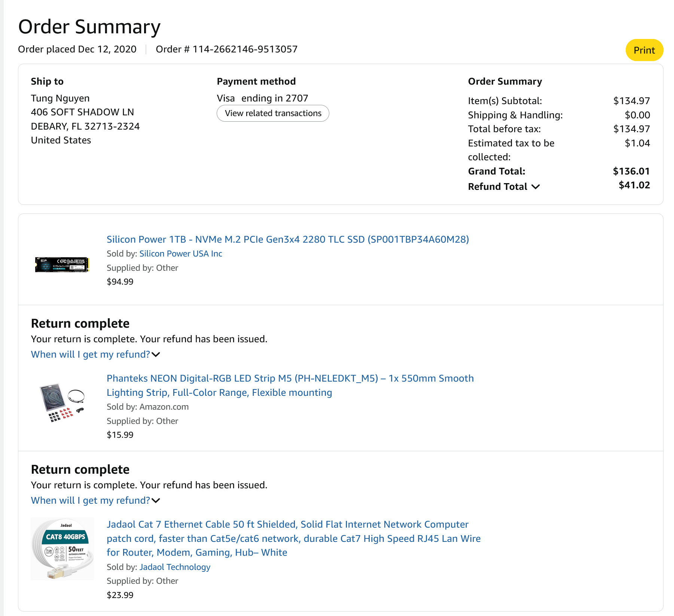Image resolution: width=674 pixels, height=616 pixels.
Task: Click the Phanteks LED strip product image
Action: [62, 403]
